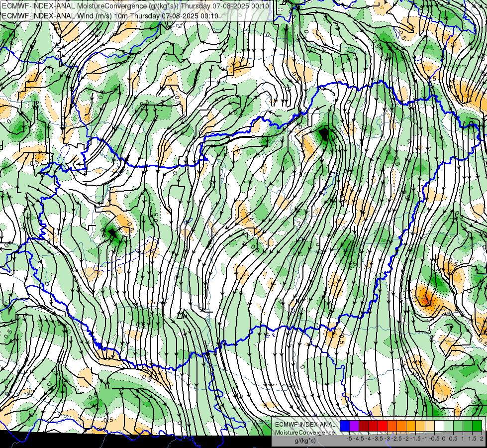Pick the palest green legend swatch
This screenshot has height=448, width=487.
click(x=449, y=426)
